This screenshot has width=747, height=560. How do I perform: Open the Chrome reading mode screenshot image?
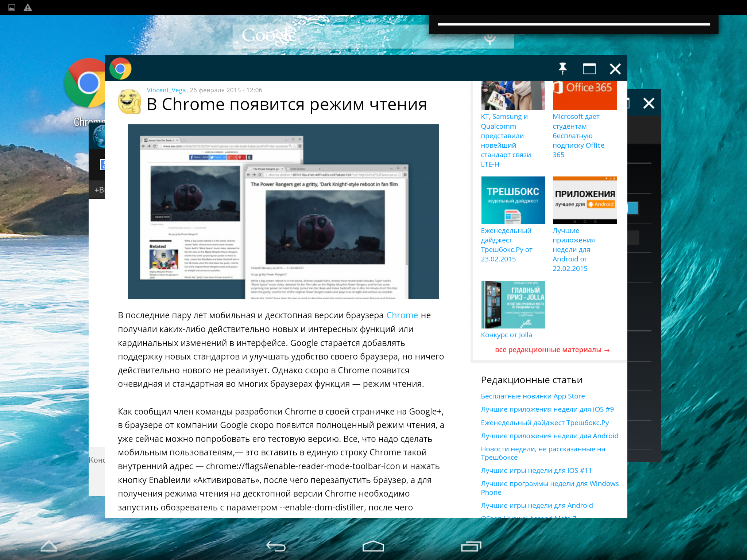click(283, 212)
